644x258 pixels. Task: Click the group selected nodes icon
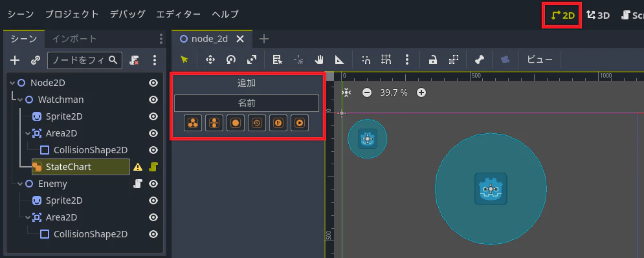[x=454, y=60]
